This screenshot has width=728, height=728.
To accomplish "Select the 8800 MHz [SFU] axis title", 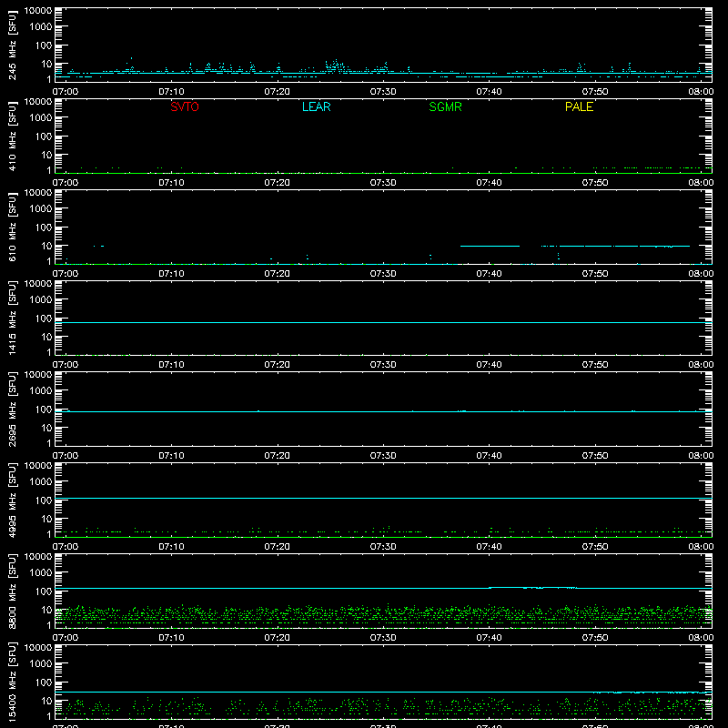I will pos(13,591).
